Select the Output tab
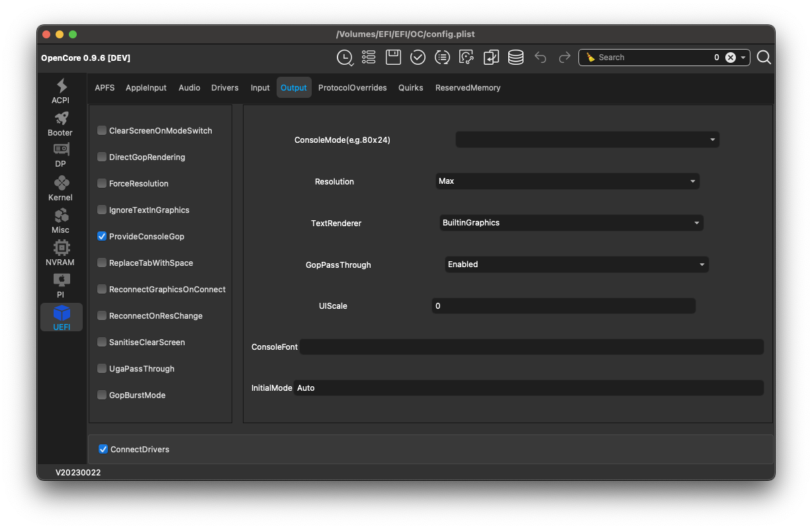This screenshot has width=812, height=529. [294, 87]
